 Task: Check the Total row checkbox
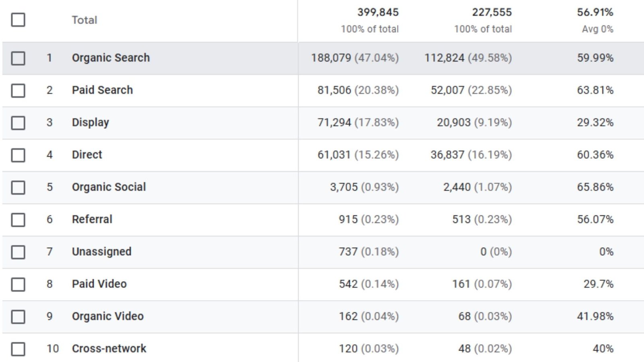[18, 20]
